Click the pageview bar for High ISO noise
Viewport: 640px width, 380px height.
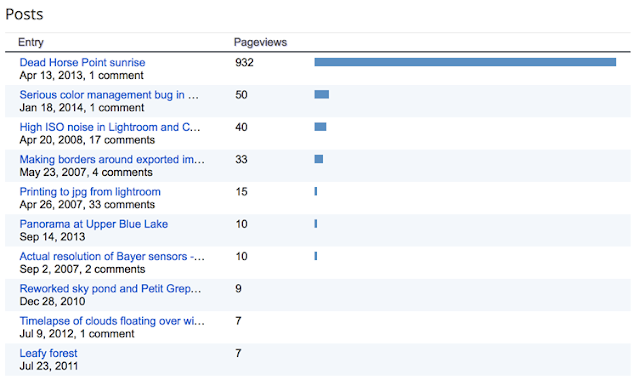point(320,127)
